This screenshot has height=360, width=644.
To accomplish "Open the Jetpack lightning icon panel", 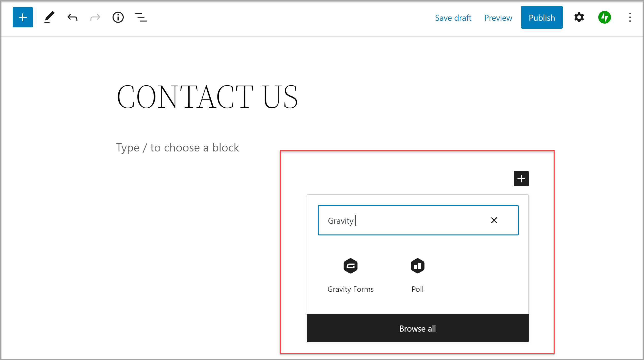I will click(605, 18).
